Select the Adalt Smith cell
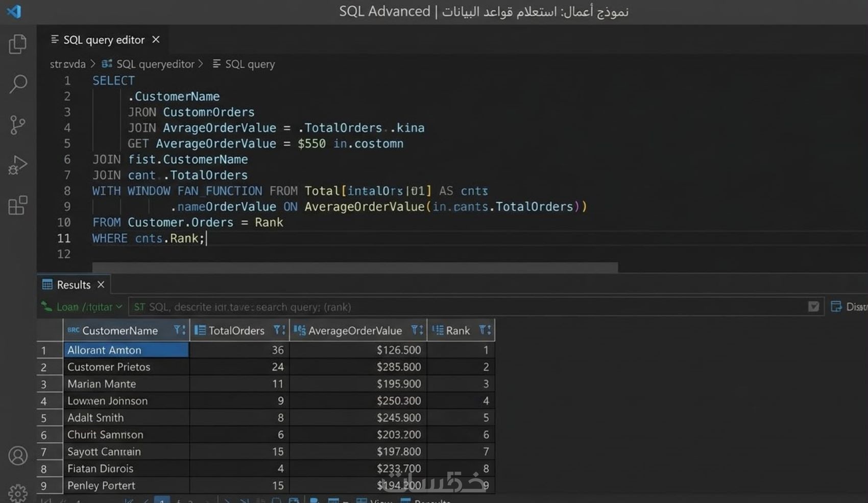868x503 pixels. [x=126, y=418]
